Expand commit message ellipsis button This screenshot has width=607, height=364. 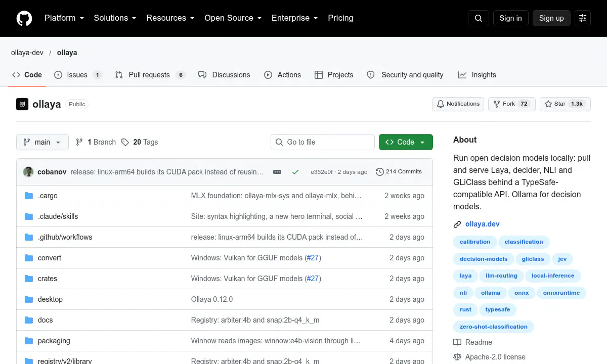coord(277,172)
